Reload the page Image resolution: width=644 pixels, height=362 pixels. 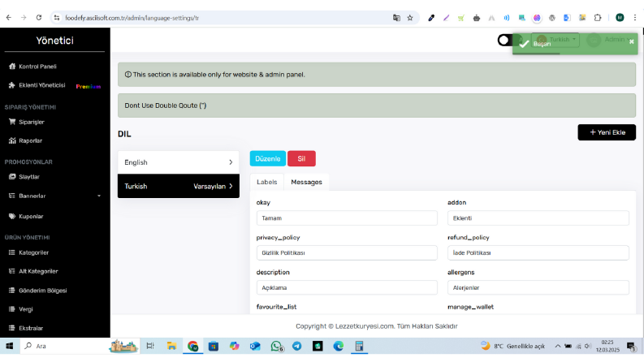point(39,18)
